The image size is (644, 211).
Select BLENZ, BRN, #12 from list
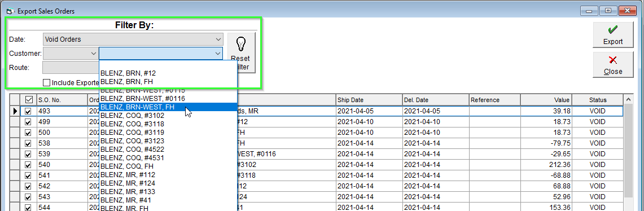pyautogui.click(x=168, y=73)
